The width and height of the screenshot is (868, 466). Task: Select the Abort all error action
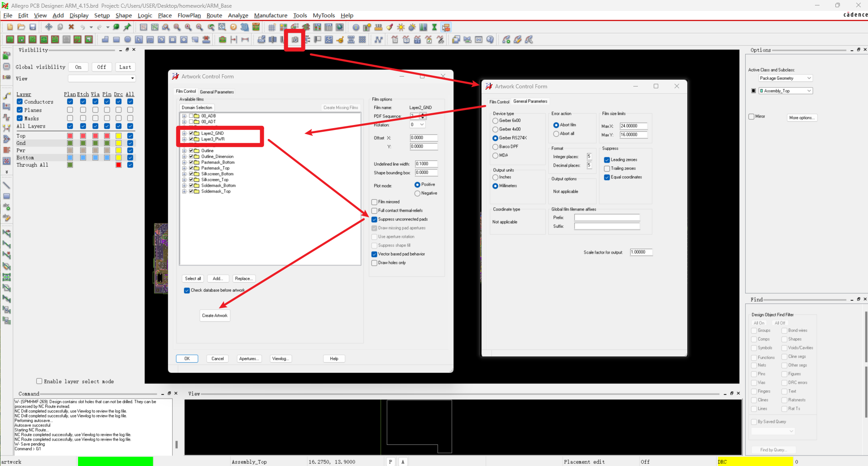tap(556, 134)
